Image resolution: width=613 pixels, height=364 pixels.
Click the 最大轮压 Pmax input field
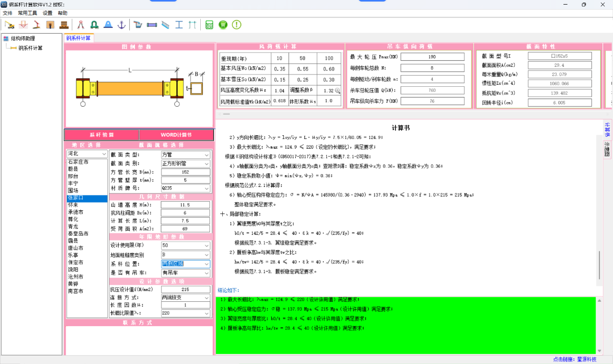(432, 57)
